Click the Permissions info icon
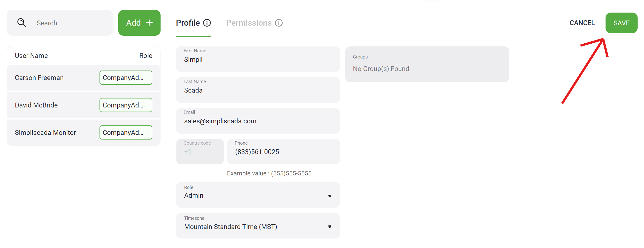Screen dimensions: 644x248 [279, 23]
